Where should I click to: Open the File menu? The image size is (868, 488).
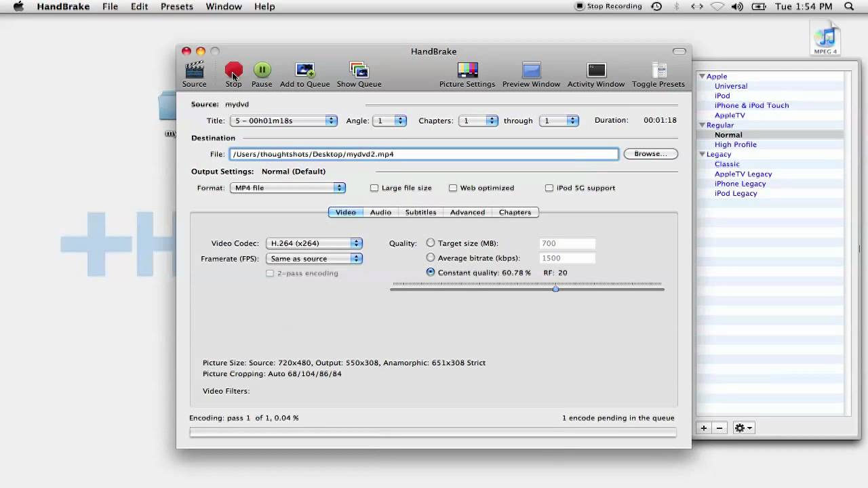coord(110,7)
